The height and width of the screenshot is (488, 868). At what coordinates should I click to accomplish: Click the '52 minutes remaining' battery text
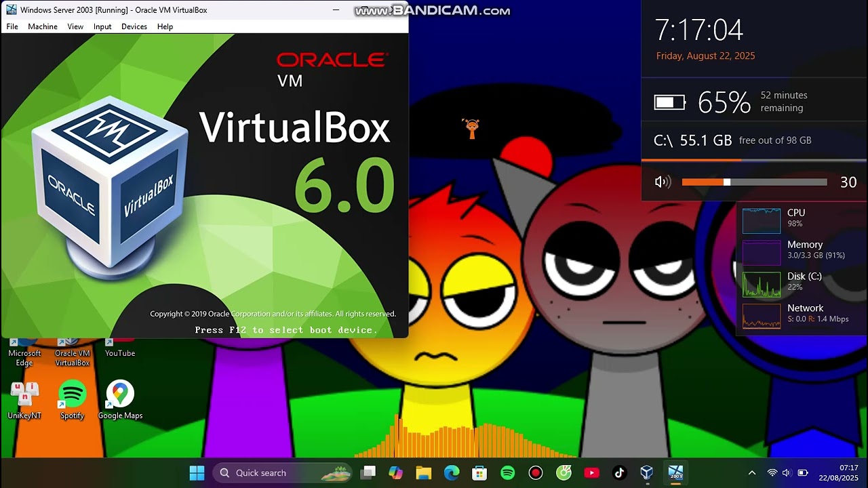(x=784, y=102)
